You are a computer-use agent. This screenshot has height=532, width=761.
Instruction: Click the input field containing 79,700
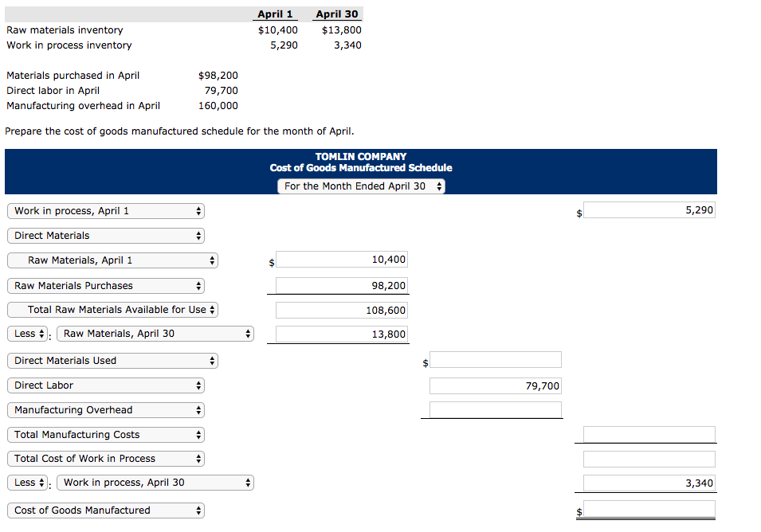496,386
